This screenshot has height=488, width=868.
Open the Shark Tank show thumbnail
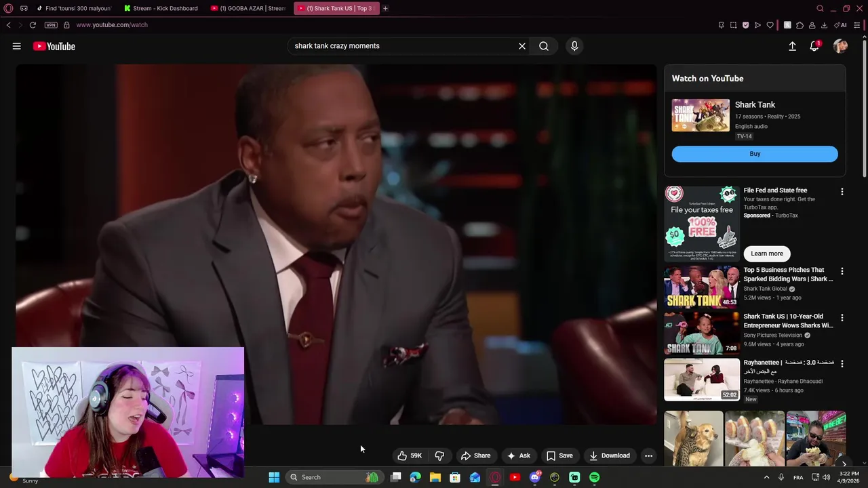[701, 115]
